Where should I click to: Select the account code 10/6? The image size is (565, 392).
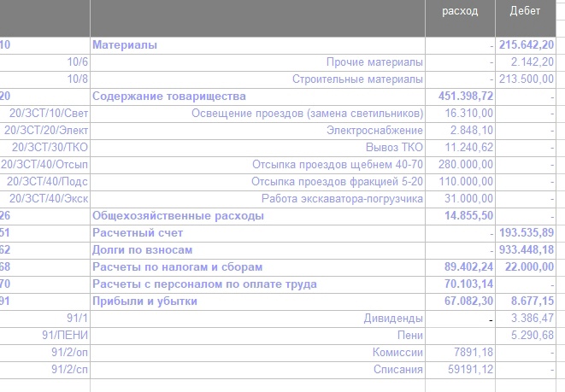tap(78, 61)
